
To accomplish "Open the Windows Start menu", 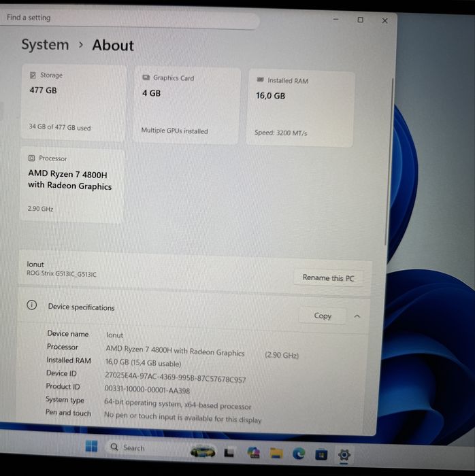I will 91,446.
